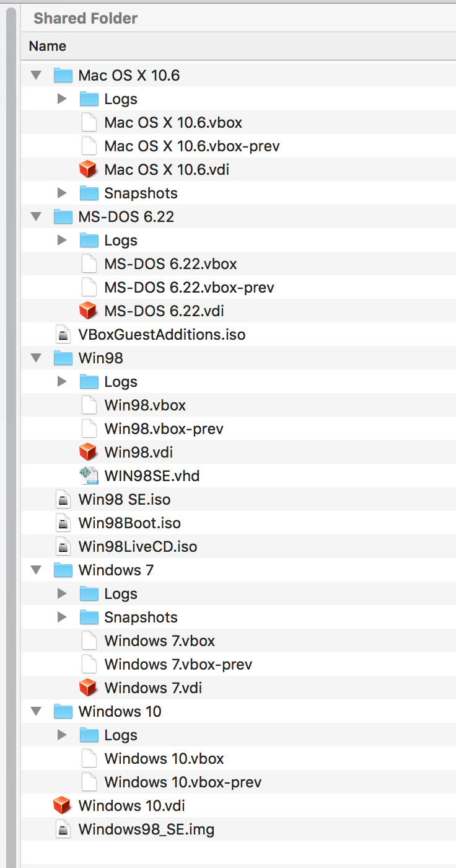The width and height of the screenshot is (456, 868).
Task: Select the Logs row under Windows 10
Action: click(239, 735)
